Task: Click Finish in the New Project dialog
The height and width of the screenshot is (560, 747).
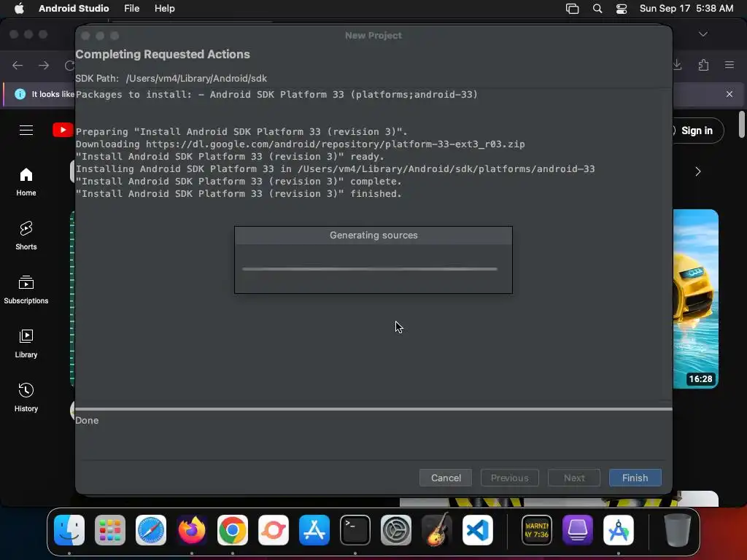Action: [x=635, y=478]
